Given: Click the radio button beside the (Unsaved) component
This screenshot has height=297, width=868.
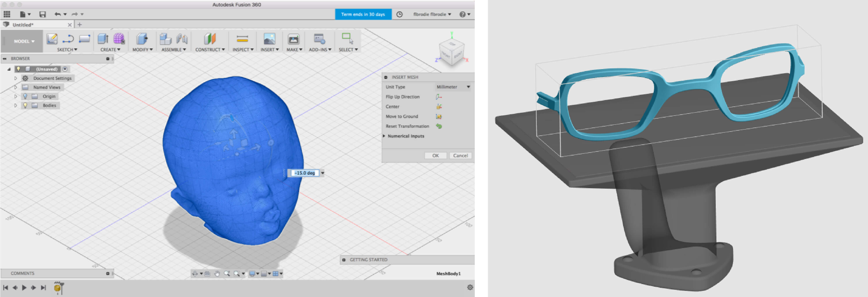Looking at the screenshot, I should (x=65, y=69).
